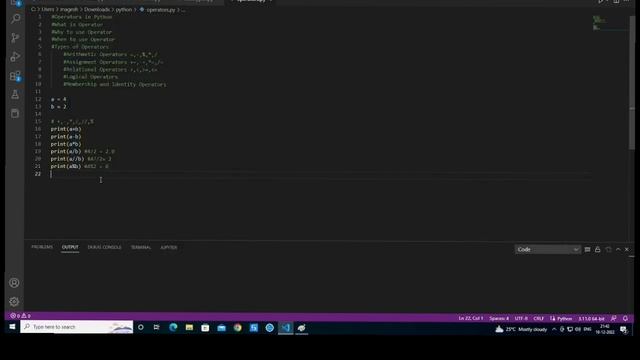Open Cortana circle on taskbar
640x360 pixels.
tap(141, 327)
